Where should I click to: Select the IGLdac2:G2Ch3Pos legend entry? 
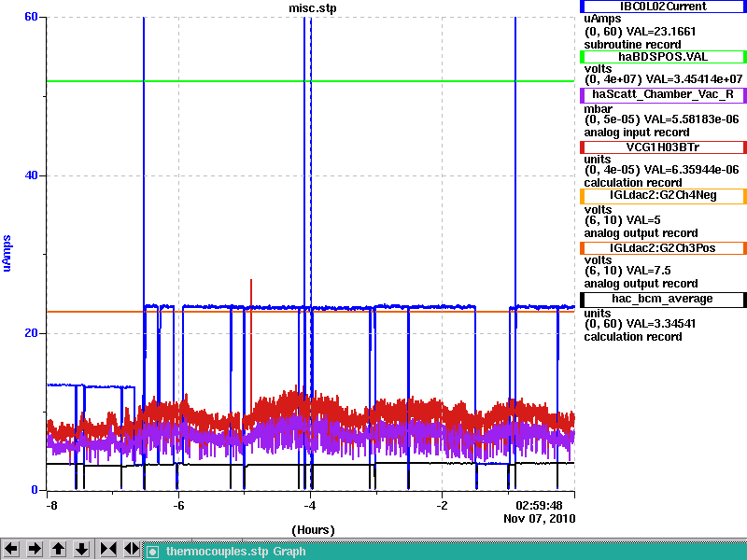pos(663,248)
